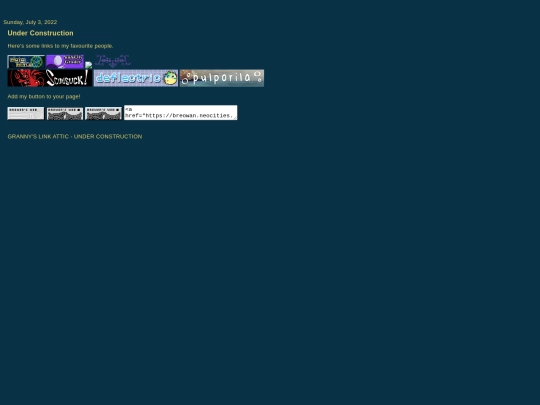Image resolution: width=540 pixels, height=405 pixels.
Task: Click the Granny's Link Attic footer text
Action: [75, 136]
